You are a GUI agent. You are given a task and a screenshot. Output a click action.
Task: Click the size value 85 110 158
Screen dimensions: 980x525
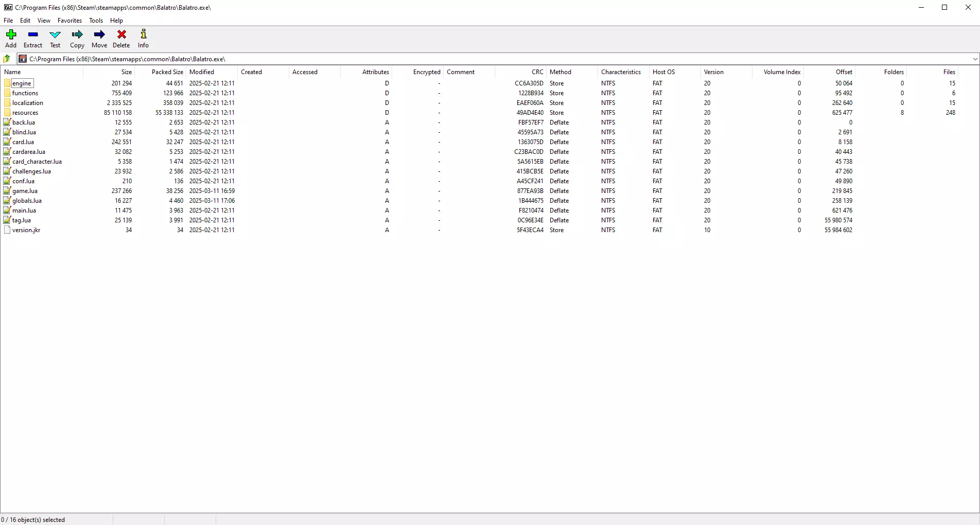(x=118, y=113)
